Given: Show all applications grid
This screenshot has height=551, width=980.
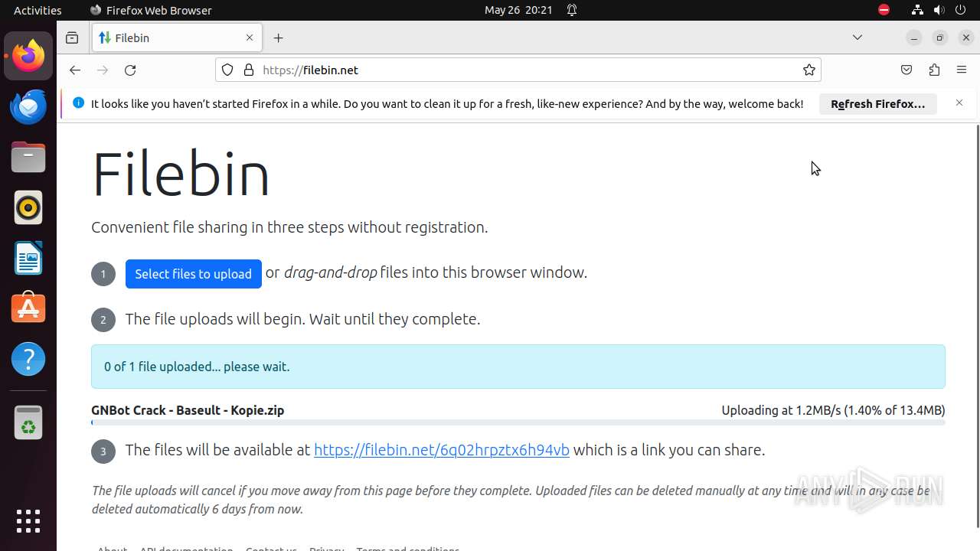Looking at the screenshot, I should coord(28,521).
